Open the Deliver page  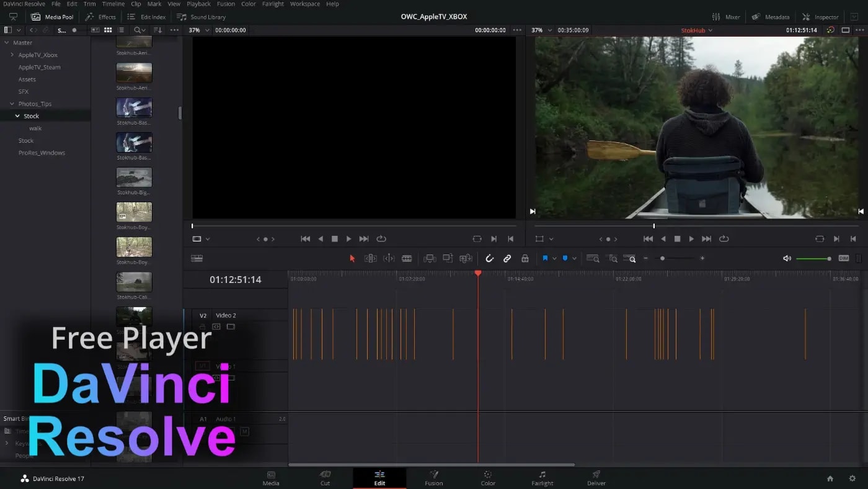(596, 478)
